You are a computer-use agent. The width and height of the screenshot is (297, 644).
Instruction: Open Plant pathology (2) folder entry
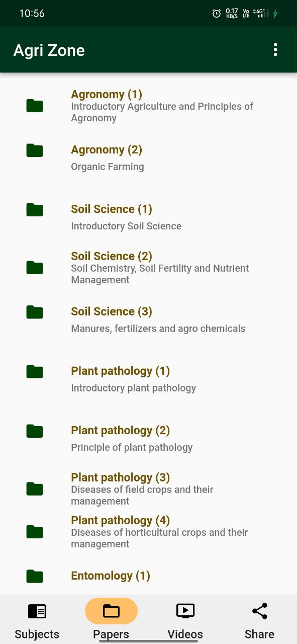[148, 438]
